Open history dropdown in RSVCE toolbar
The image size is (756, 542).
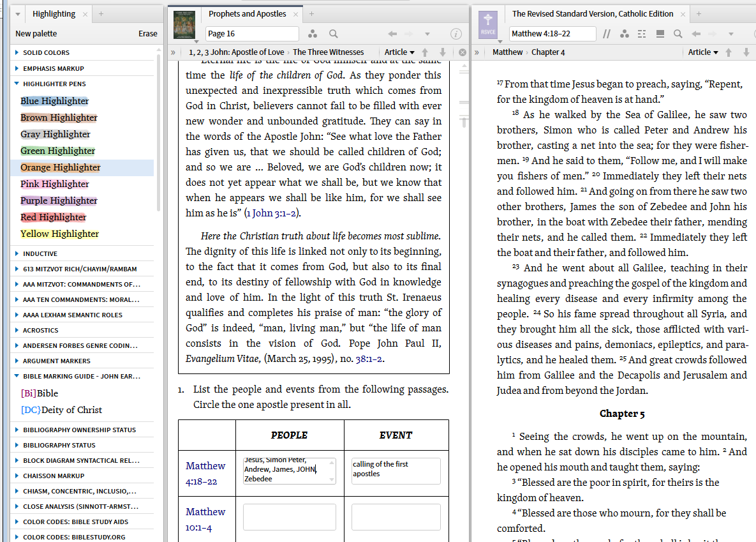(731, 34)
